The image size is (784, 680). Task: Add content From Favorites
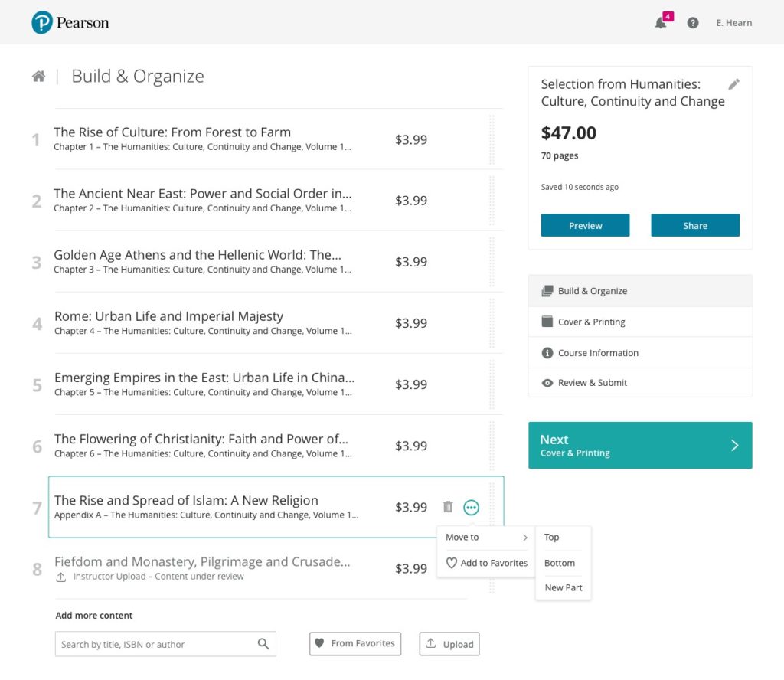pos(355,643)
